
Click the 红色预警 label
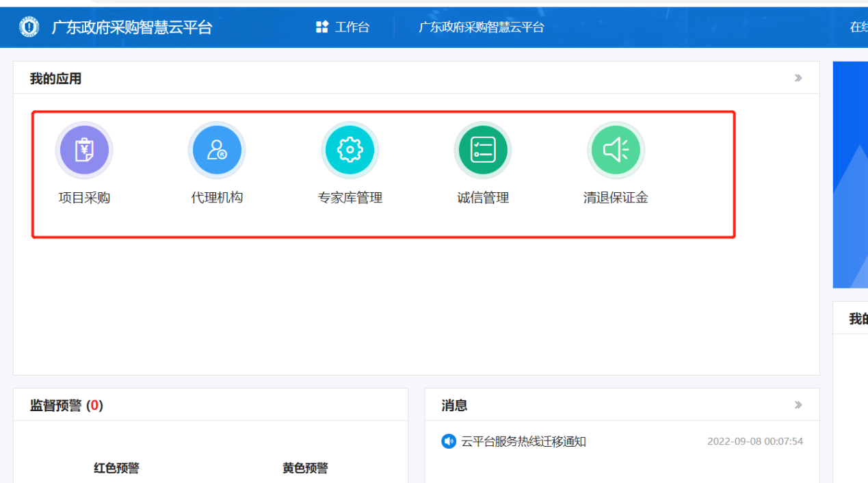[116, 468]
